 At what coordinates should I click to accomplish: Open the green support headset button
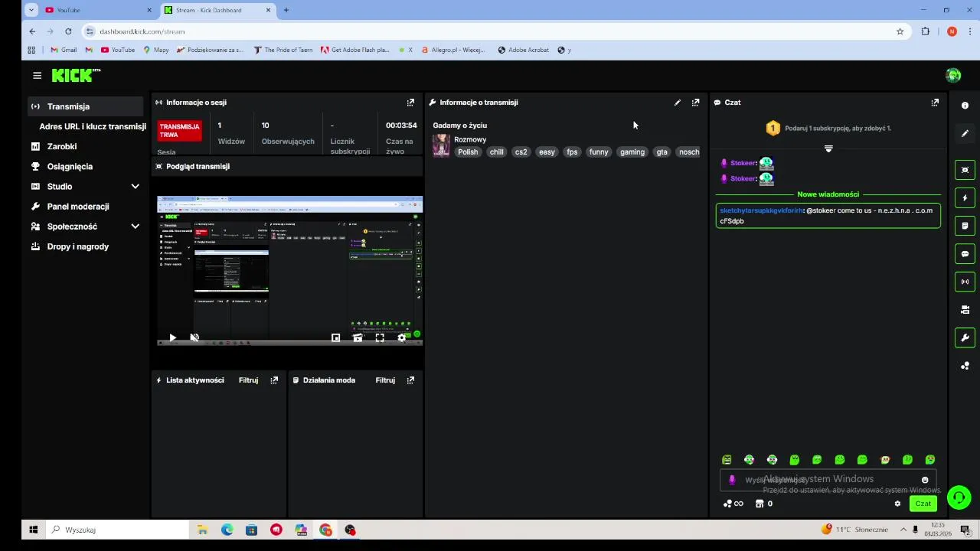[959, 497]
